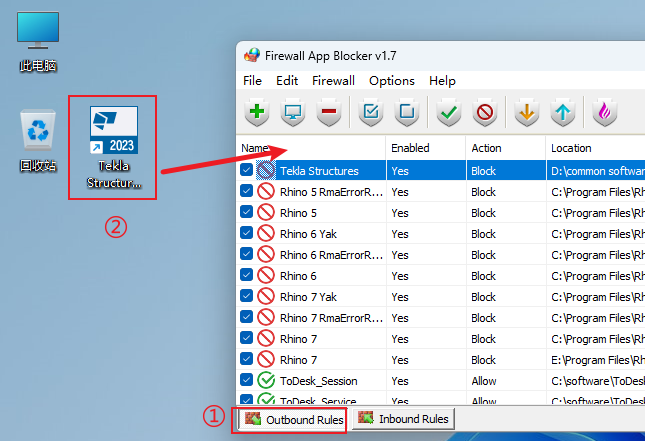Click the Outbound Rules tab wall icon
Viewport: 645px width, 441px height.
[x=253, y=419]
